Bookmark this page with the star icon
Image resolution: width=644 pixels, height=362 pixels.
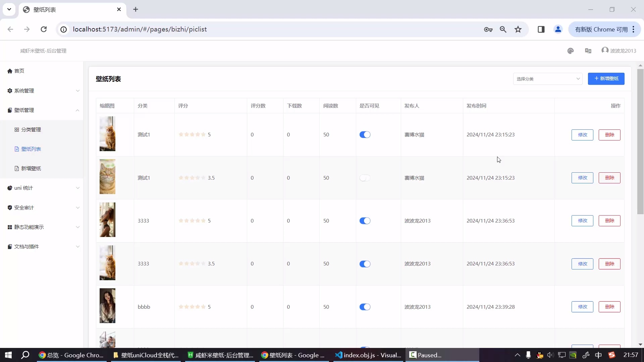518,29
